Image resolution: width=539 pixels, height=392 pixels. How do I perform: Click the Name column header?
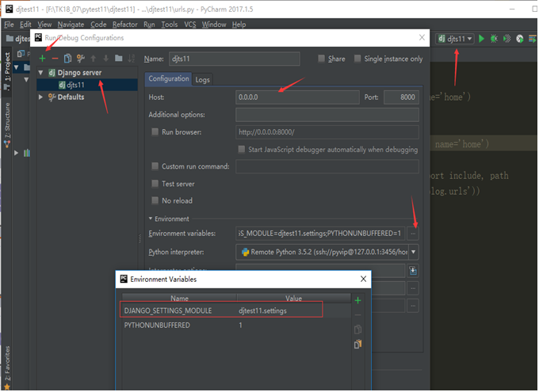pos(179,298)
